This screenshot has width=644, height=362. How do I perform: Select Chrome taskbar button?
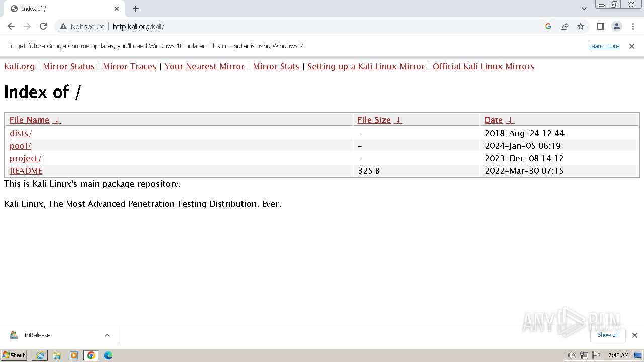91,355
